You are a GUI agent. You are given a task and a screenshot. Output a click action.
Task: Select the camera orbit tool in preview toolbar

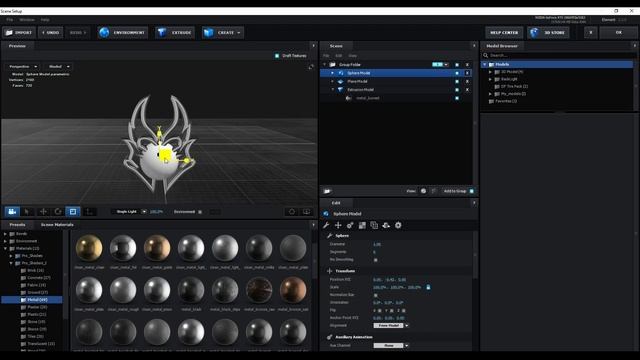(12, 211)
